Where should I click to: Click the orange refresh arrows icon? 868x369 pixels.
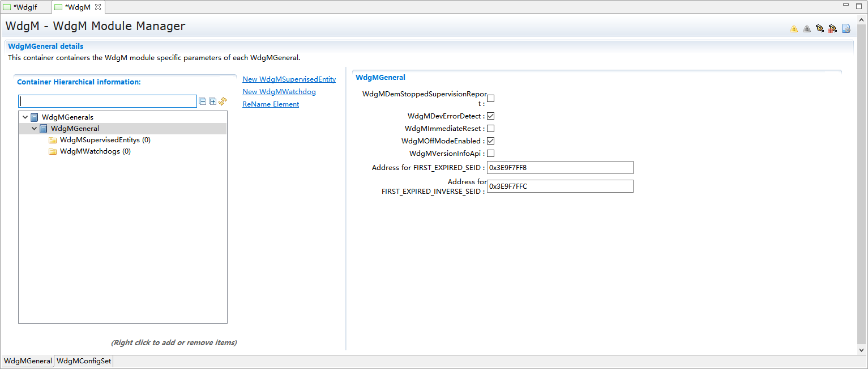click(x=223, y=101)
